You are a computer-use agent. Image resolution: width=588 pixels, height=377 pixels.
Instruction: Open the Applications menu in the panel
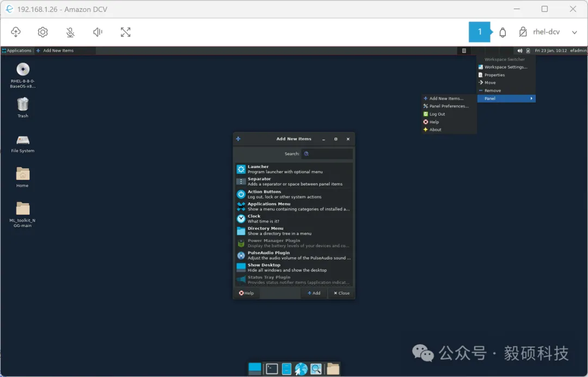click(17, 51)
